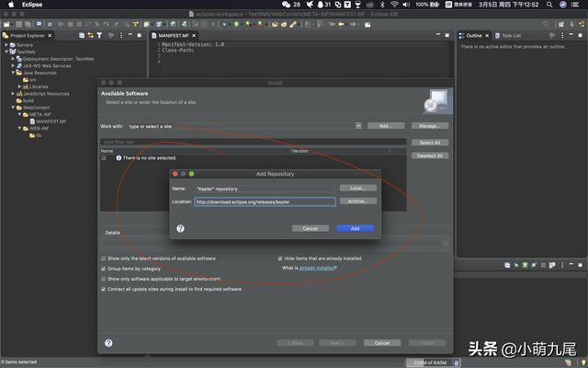Select the MANIFEST.MF editor tab
Image resolution: width=588 pixels, height=368 pixels.
coord(174,35)
